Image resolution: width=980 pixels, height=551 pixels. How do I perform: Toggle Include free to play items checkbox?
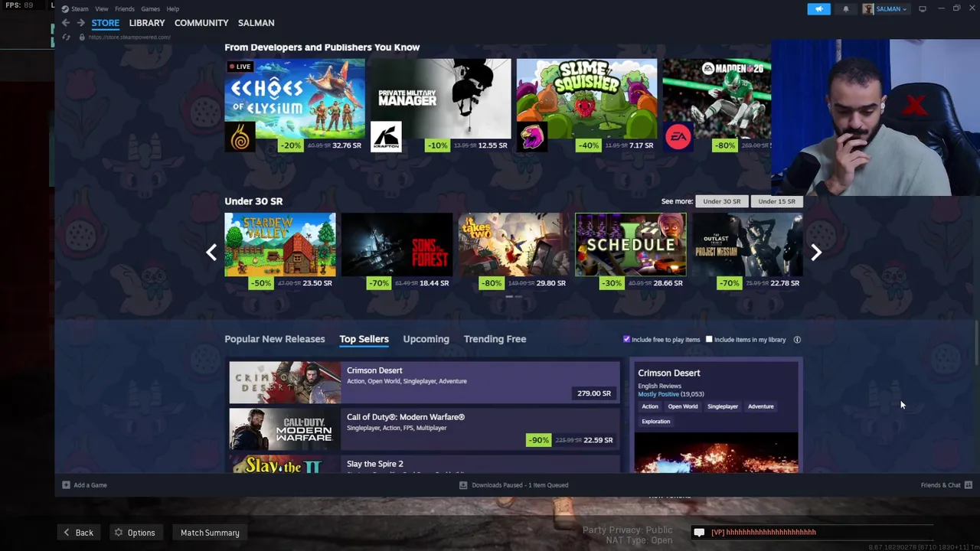pos(626,340)
